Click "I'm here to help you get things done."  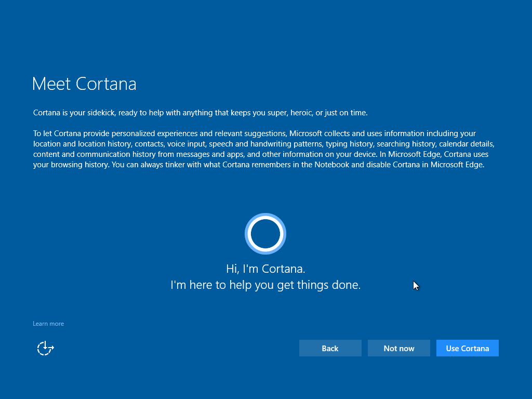265,285
